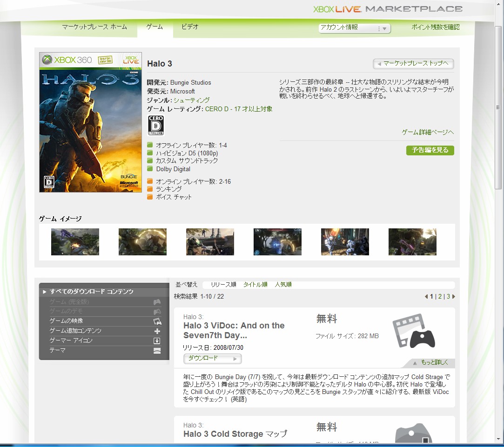Click 検索結果 1-10 / 22 text

(x=199, y=297)
